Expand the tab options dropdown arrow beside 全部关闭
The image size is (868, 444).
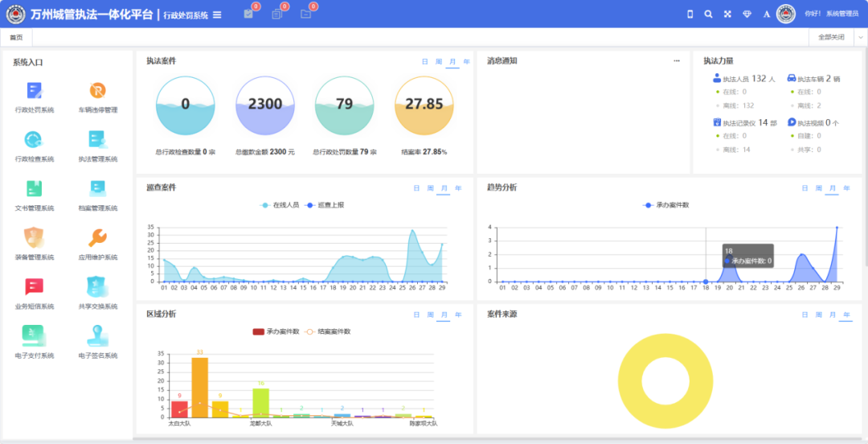point(859,37)
